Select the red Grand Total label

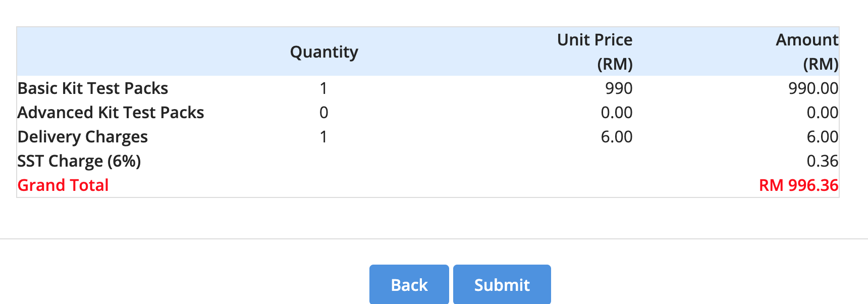tap(63, 185)
